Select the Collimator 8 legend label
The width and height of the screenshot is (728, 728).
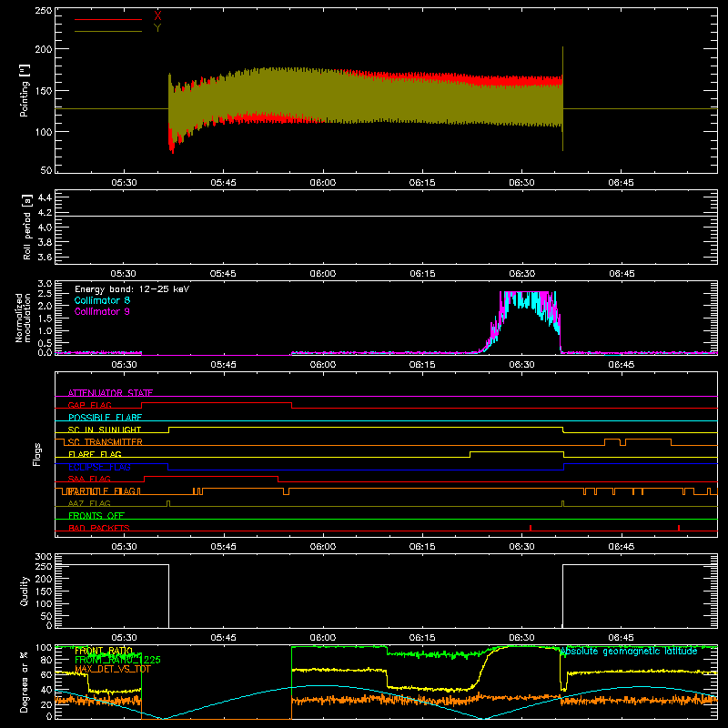pyautogui.click(x=102, y=300)
